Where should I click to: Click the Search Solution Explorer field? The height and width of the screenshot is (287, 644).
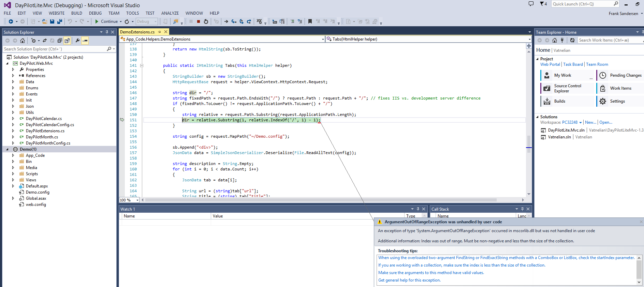(x=59, y=49)
